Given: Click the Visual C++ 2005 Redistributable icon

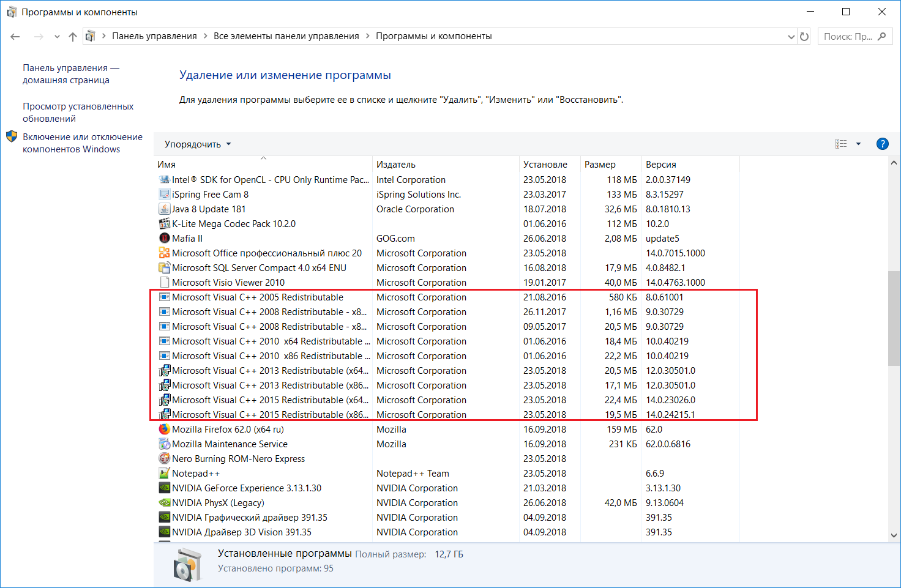Looking at the screenshot, I should [164, 297].
